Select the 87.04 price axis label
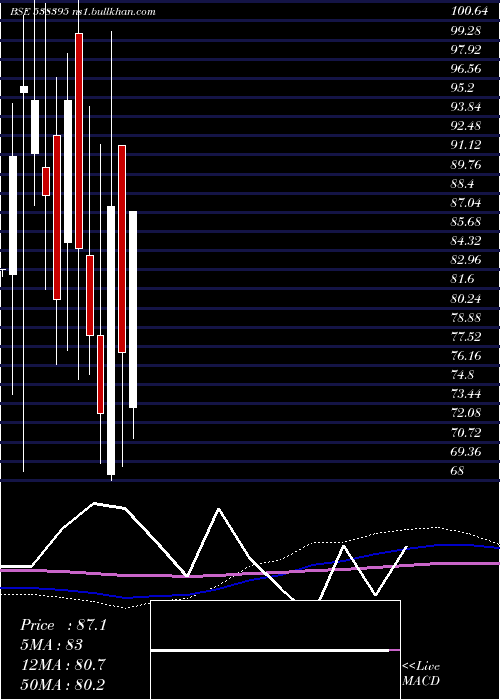 tap(466, 203)
